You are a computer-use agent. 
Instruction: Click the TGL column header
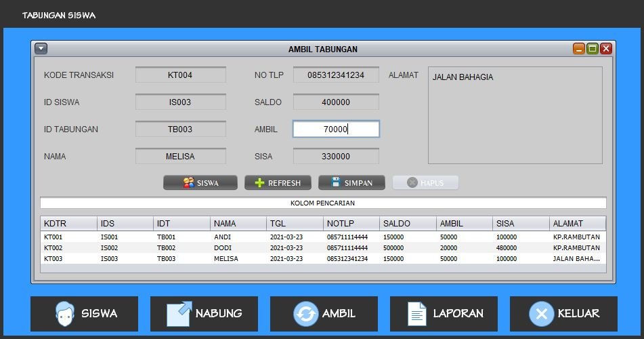tap(295, 224)
